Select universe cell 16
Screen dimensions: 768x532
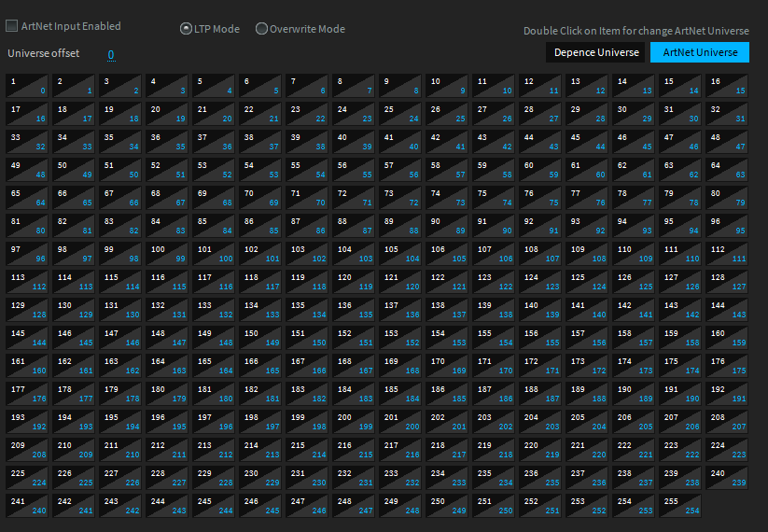pyautogui.click(x=727, y=86)
